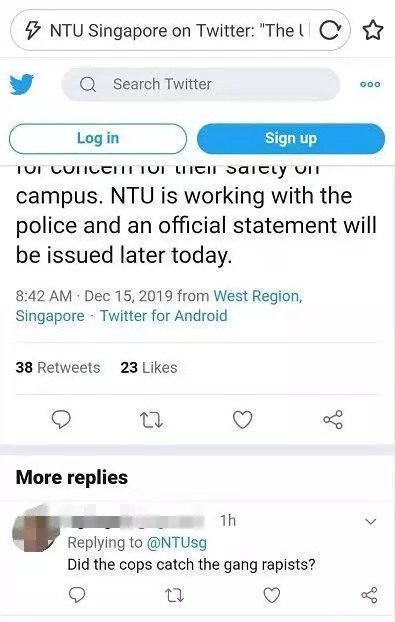Bookmark page with the star icon

point(373,31)
